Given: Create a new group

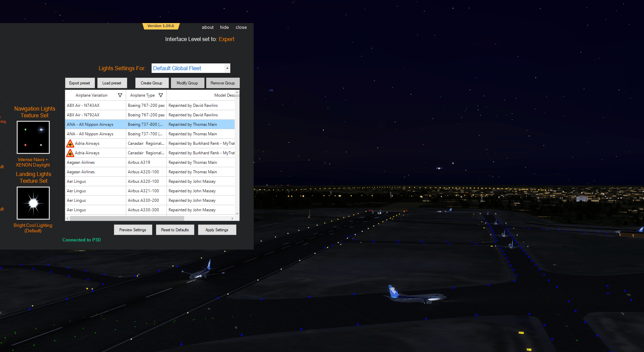Looking at the screenshot, I should (x=152, y=83).
